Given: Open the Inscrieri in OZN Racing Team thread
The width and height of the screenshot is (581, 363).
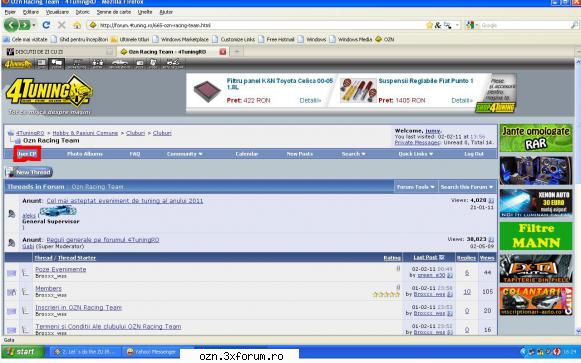Looking at the screenshot, I should (79, 308).
